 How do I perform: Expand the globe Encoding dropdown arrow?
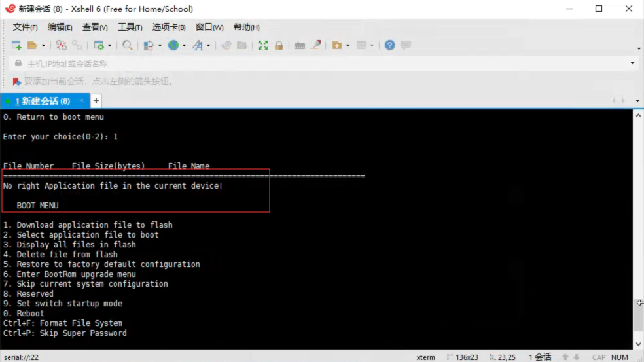click(184, 46)
